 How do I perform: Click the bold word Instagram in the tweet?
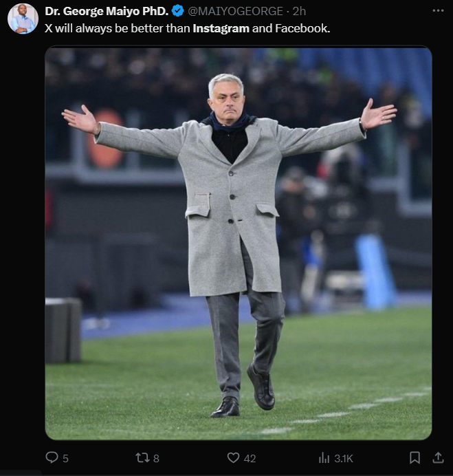[221, 29]
